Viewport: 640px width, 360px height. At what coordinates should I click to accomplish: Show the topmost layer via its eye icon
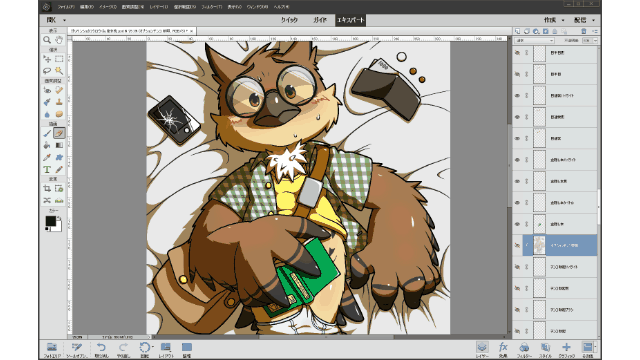click(x=517, y=53)
